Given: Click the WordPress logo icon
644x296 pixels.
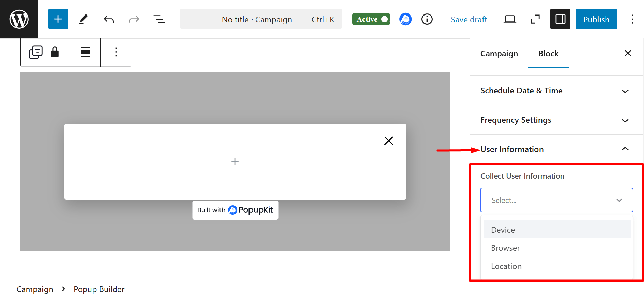Looking at the screenshot, I should pyautogui.click(x=19, y=19).
